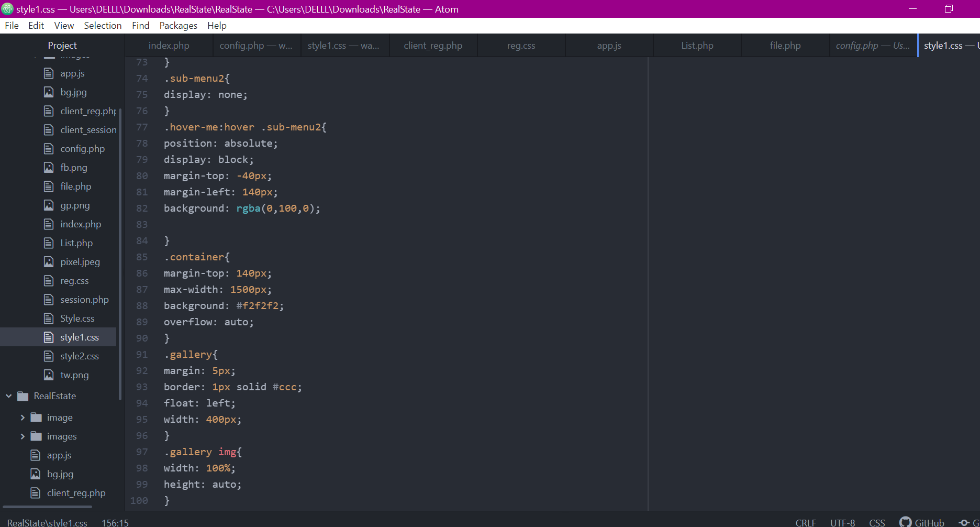The width and height of the screenshot is (980, 527).
Task: Click the image icon beside fb.png
Action: point(49,168)
